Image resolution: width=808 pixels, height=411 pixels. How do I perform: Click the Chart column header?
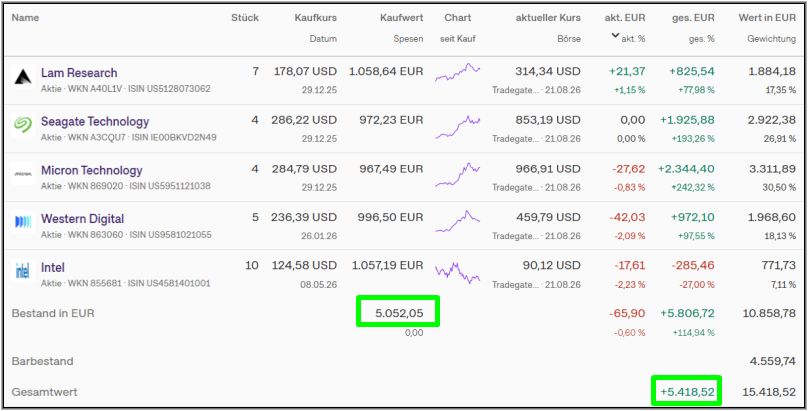pos(458,18)
